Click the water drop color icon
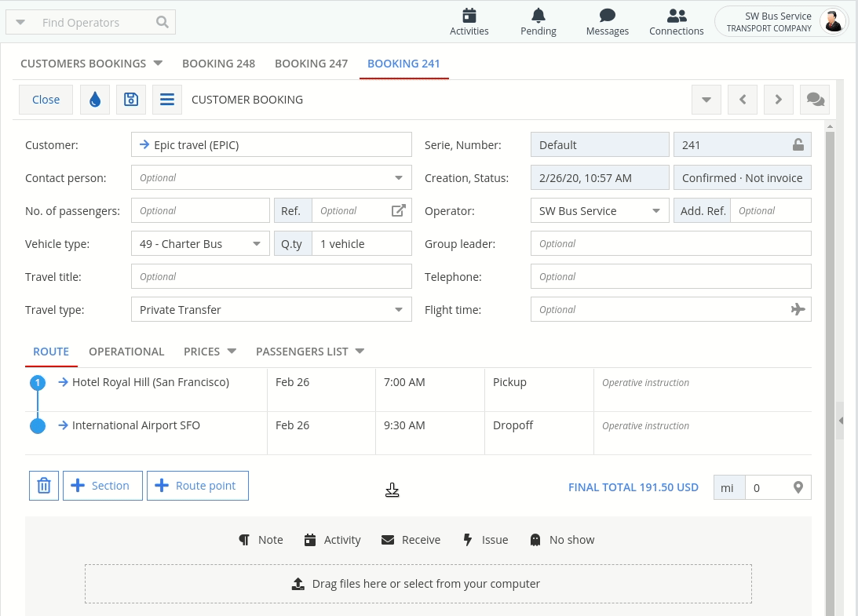Screen dimensions: 858x616 point(95,100)
